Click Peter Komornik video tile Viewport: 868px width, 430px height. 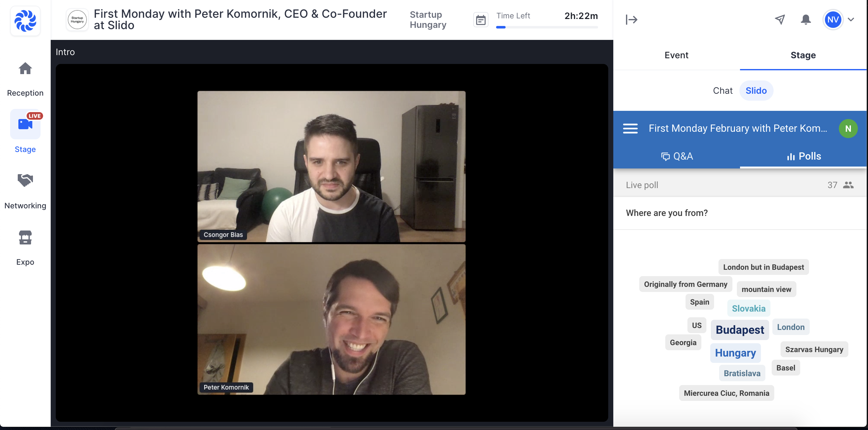[331, 319]
